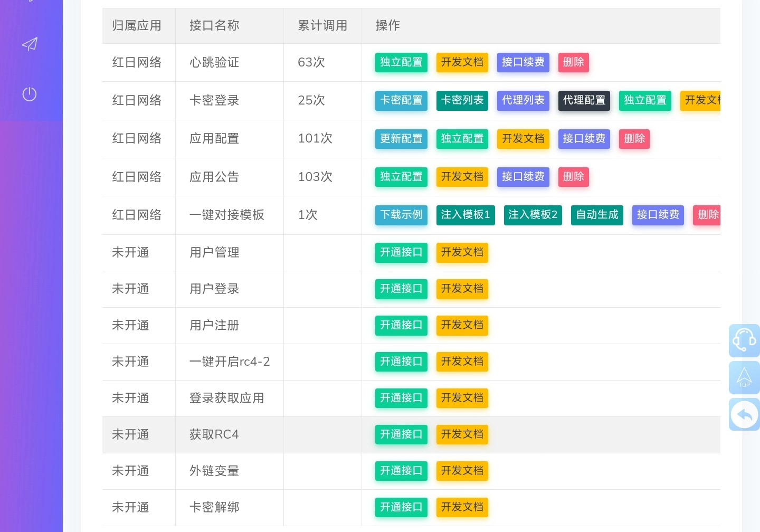This screenshot has height=532, width=760.
Task: Click the paper plane icon in sidebar
Action: coord(30,44)
